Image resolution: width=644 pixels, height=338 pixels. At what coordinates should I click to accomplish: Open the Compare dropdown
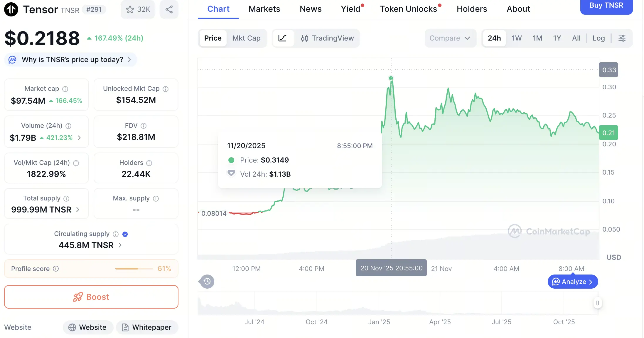coord(450,38)
